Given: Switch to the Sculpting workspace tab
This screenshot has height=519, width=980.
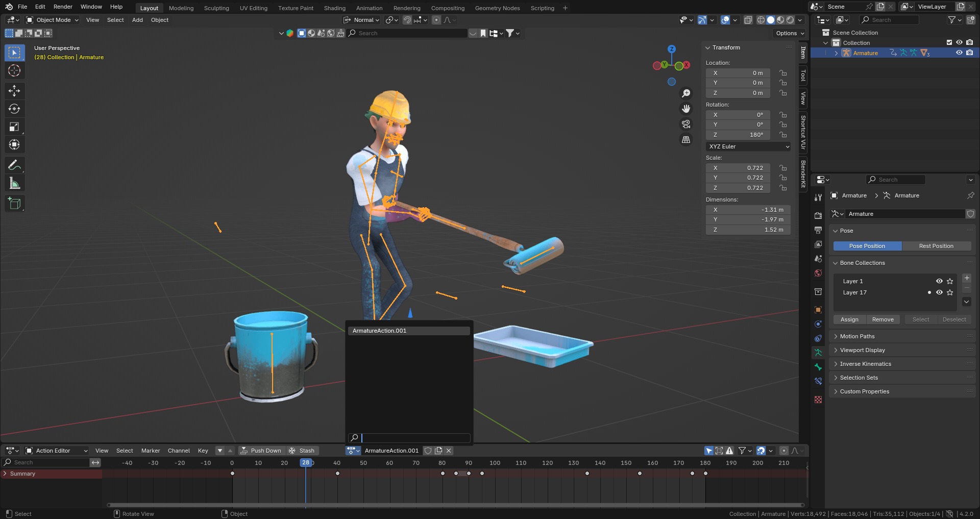Looking at the screenshot, I should coord(216,8).
